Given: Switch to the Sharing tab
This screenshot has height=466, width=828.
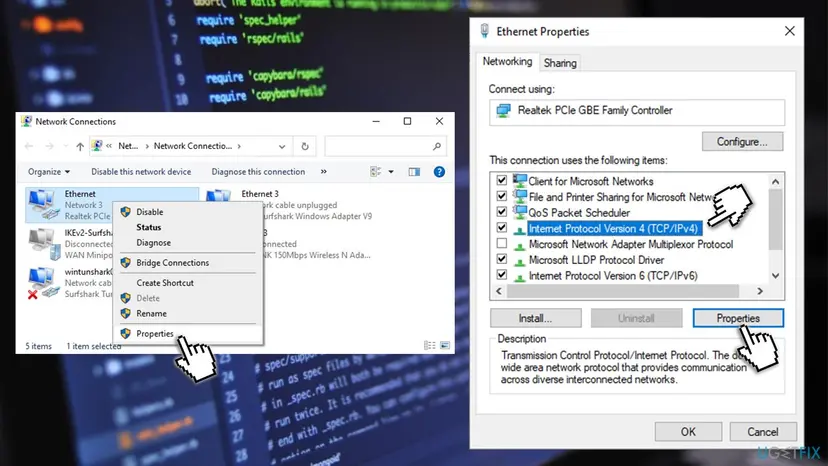Looking at the screenshot, I should point(560,63).
